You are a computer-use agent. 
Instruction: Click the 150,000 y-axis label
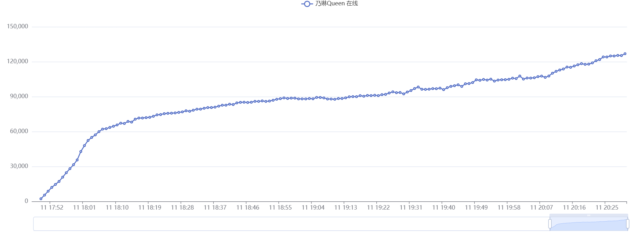pos(18,26)
